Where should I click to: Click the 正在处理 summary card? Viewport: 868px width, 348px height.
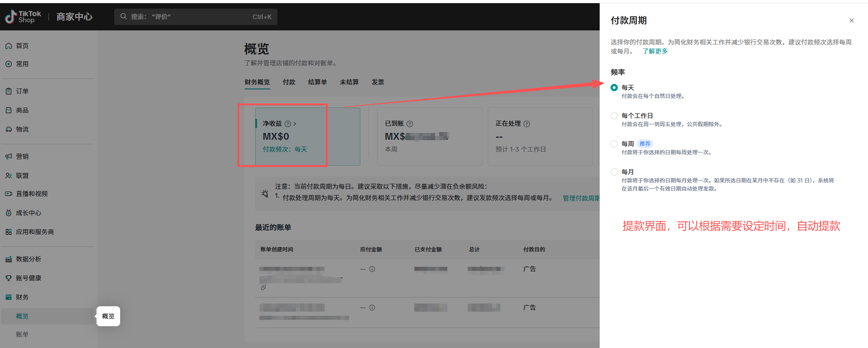[x=540, y=137]
